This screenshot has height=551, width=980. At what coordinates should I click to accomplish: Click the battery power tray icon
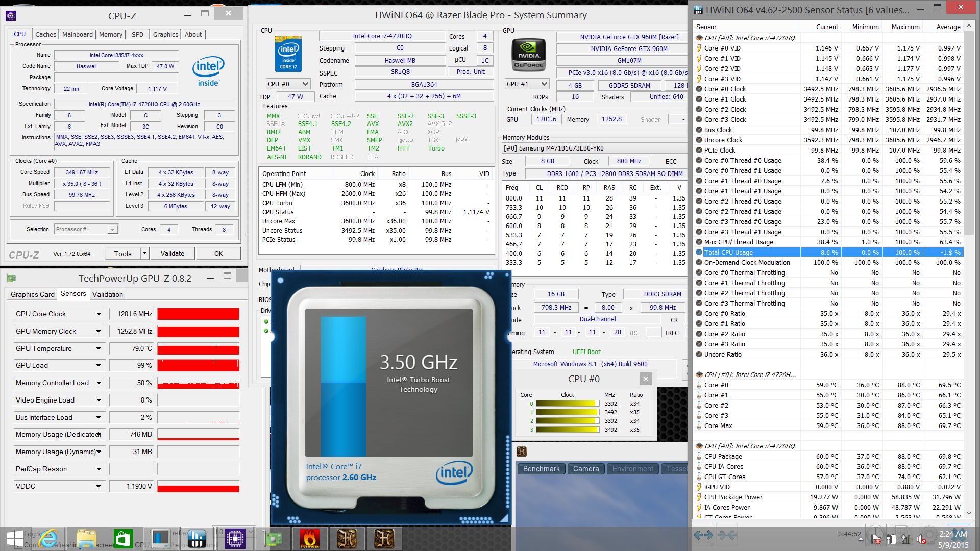[891, 539]
